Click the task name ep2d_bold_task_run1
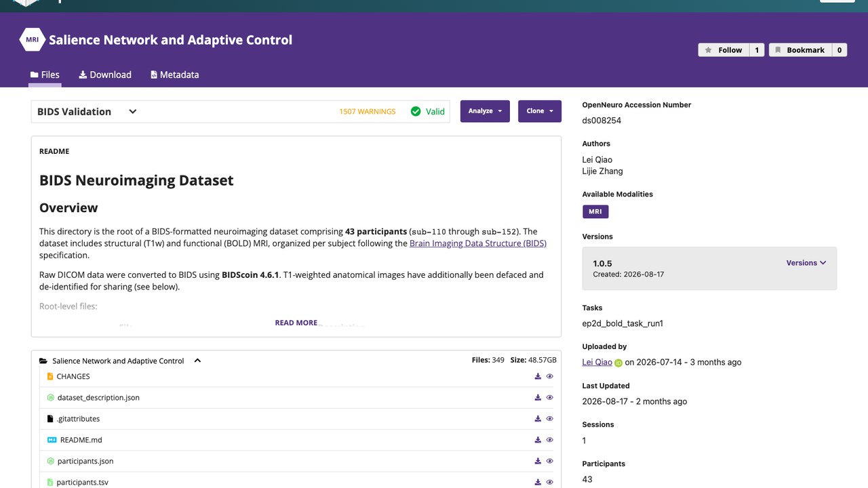The width and height of the screenshot is (868, 488). coord(623,323)
